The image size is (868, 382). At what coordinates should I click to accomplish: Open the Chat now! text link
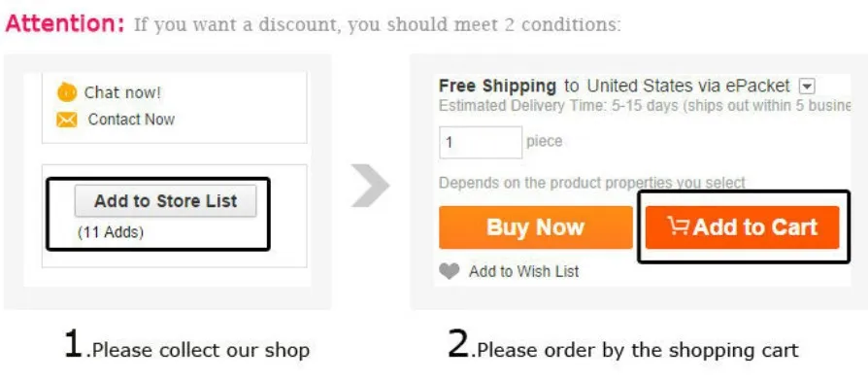coord(122,92)
